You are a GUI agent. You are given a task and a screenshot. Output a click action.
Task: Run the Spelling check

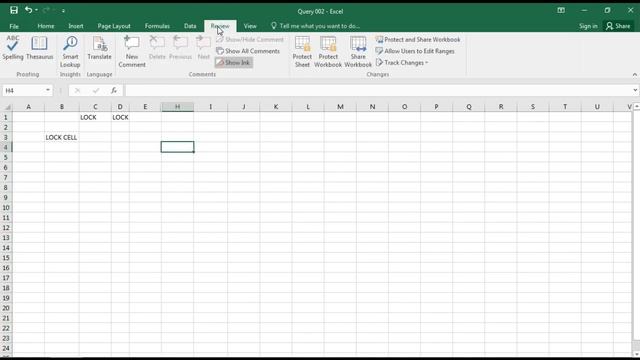click(x=13, y=48)
